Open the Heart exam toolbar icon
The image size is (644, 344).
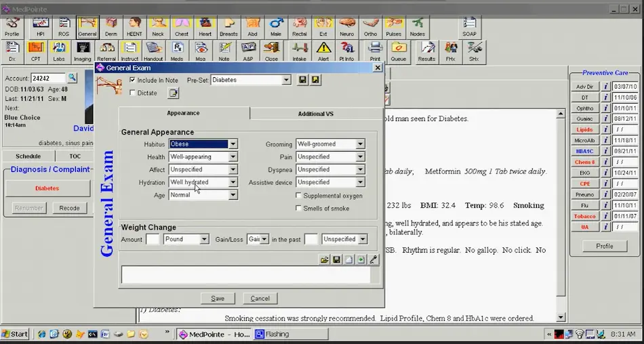(x=205, y=27)
